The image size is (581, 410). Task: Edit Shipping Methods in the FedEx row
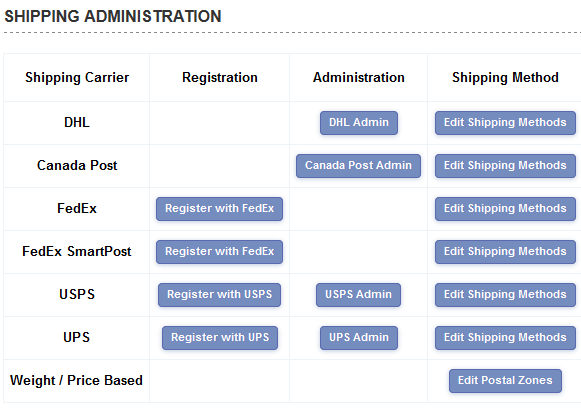click(x=505, y=209)
